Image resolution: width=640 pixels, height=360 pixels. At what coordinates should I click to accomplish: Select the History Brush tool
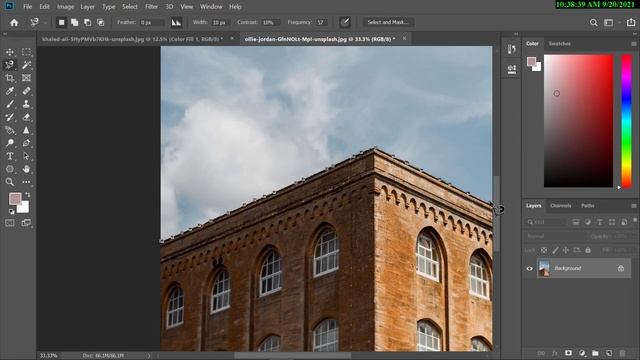(x=10, y=117)
